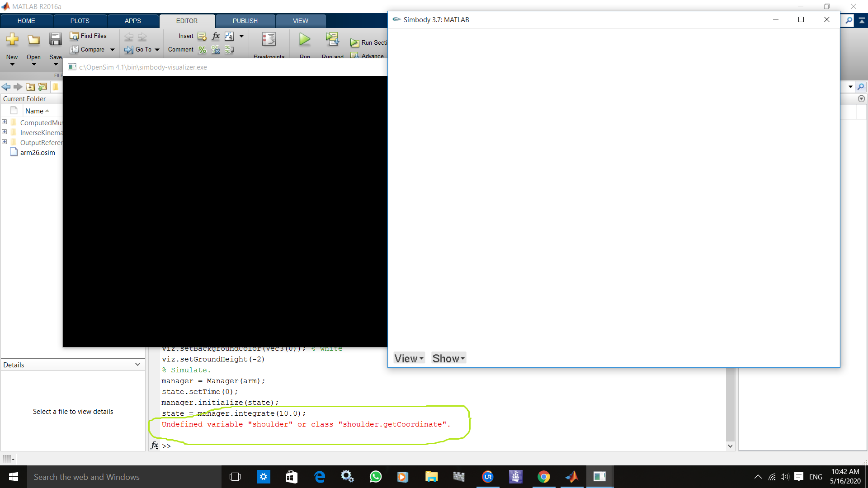
Task: Click the Run Section button
Action: click(369, 42)
